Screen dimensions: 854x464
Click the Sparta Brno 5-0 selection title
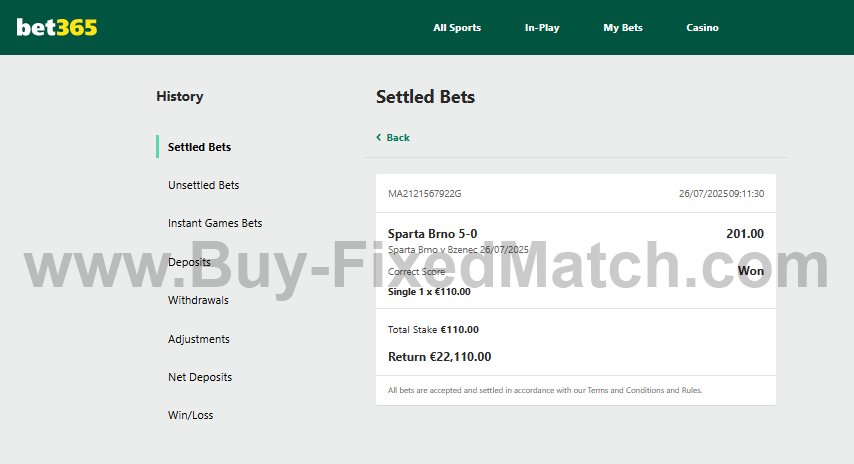pyautogui.click(x=432, y=234)
